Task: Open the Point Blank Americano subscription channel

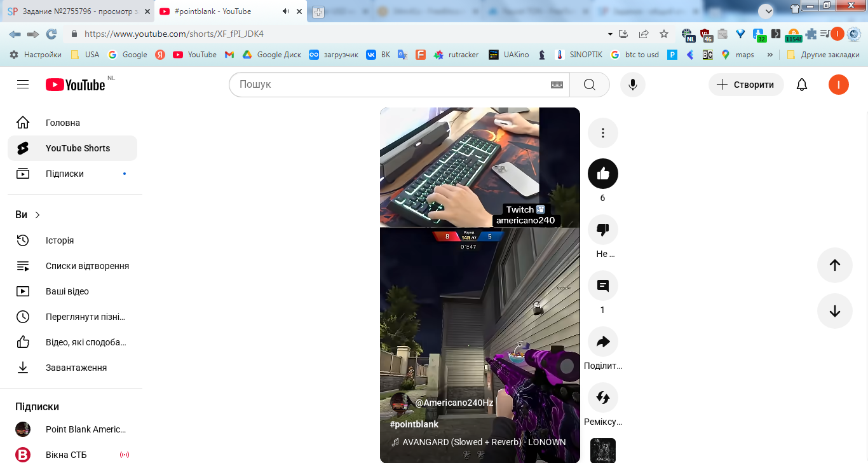Action: point(72,429)
